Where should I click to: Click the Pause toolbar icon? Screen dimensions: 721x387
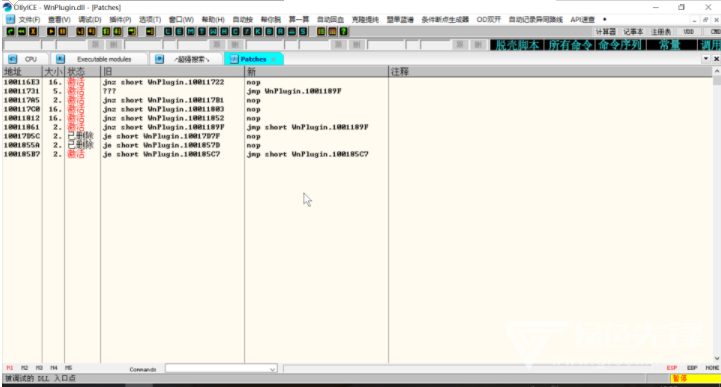[x=63, y=32]
